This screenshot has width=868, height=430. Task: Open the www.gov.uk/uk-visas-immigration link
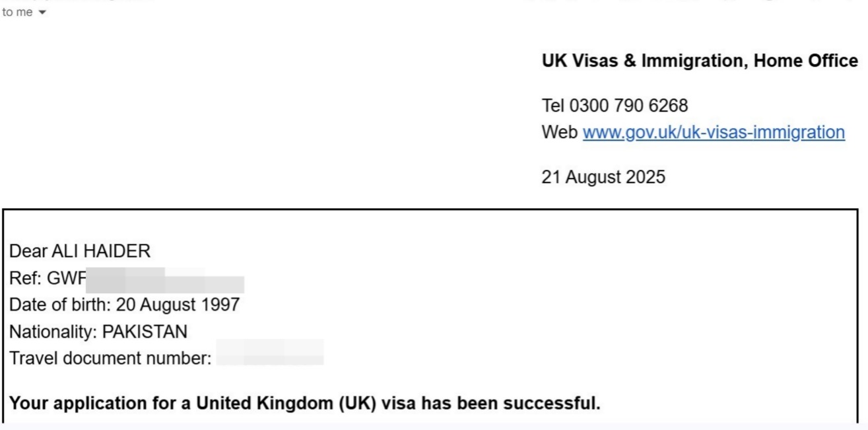(714, 132)
